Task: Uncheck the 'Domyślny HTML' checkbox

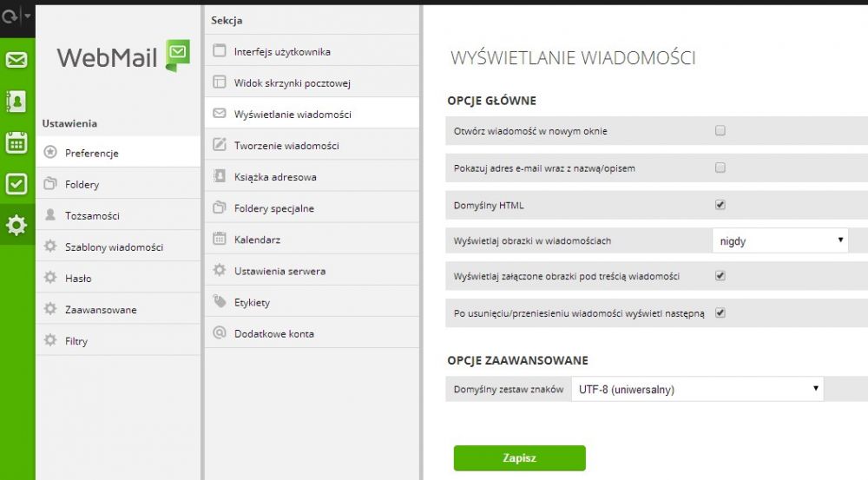Action: pos(720,205)
